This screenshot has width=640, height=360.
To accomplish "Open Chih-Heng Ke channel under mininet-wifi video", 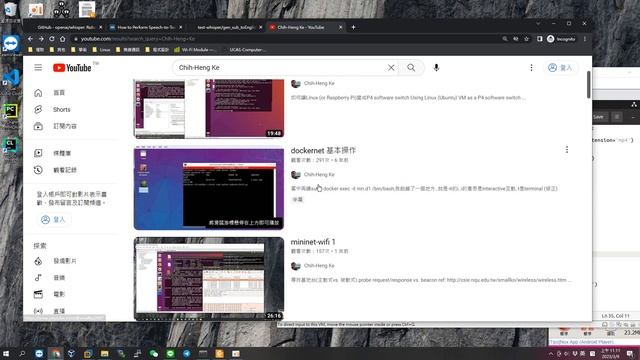I will pyautogui.click(x=319, y=265).
